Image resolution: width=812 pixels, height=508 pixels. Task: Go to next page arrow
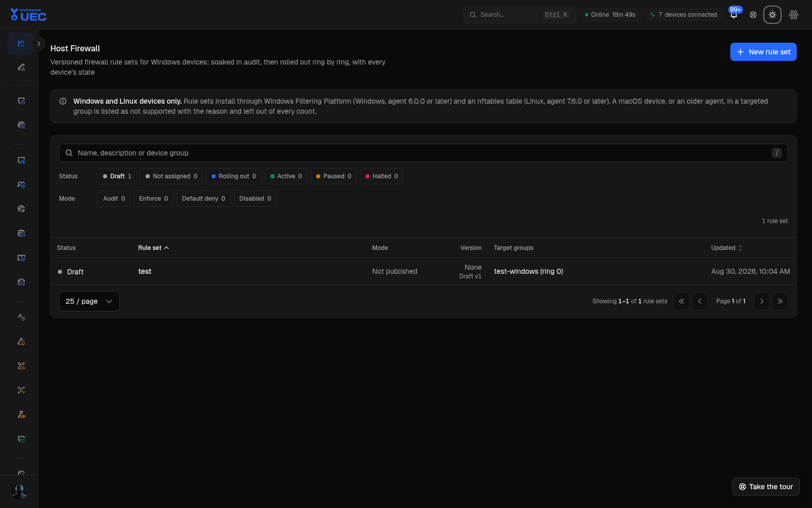pyautogui.click(x=762, y=301)
